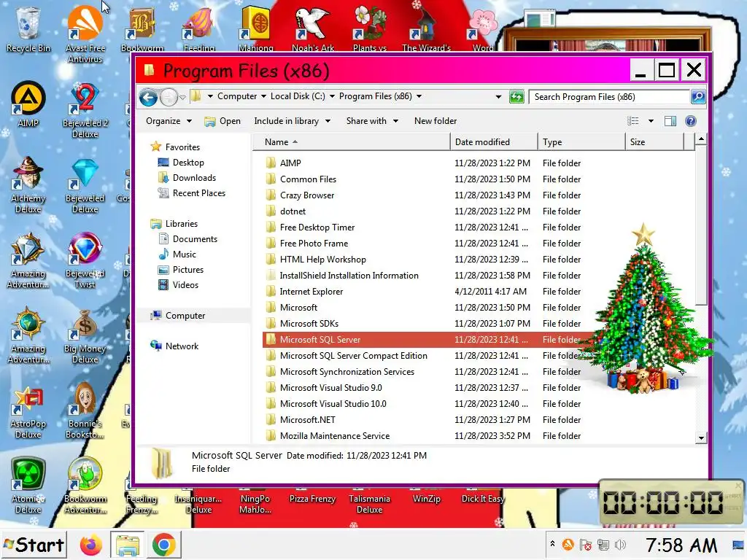Viewport: 747px width, 560px height.
Task: Select Bookworm Adventures desktop icon
Action: tap(85, 486)
